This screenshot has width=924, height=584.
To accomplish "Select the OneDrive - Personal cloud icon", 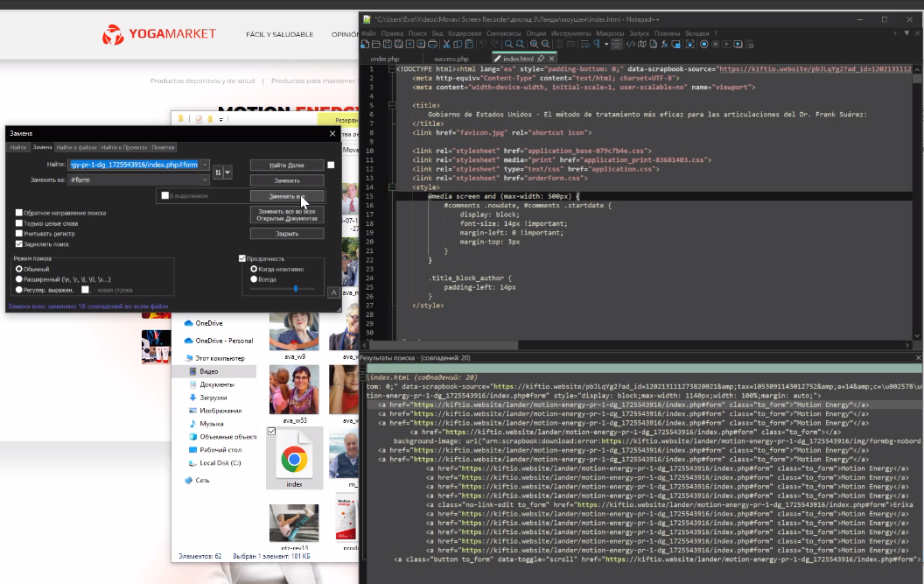I will 188,341.
